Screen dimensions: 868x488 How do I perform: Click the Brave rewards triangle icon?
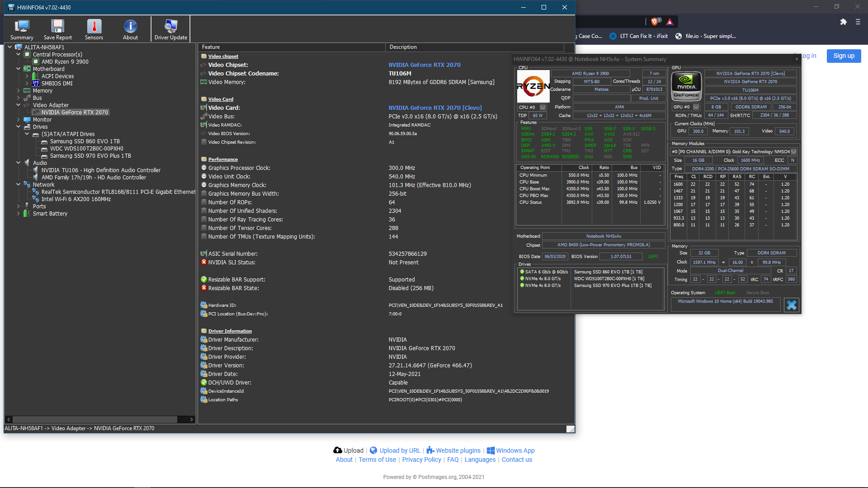(670, 22)
